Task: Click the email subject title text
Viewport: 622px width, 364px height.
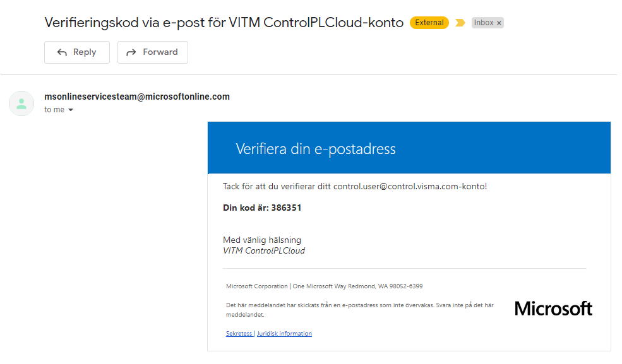Action: tap(224, 23)
